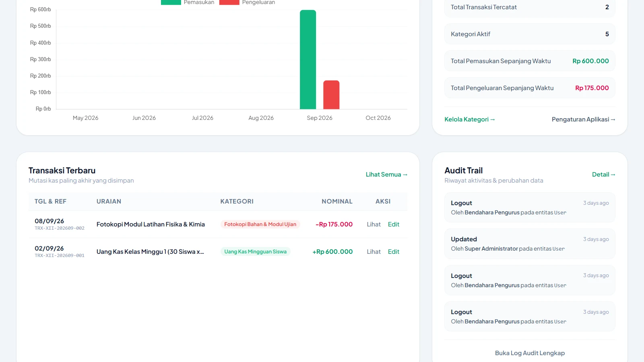Click Lihat for Uang Kas Kelas transaction

click(x=374, y=252)
